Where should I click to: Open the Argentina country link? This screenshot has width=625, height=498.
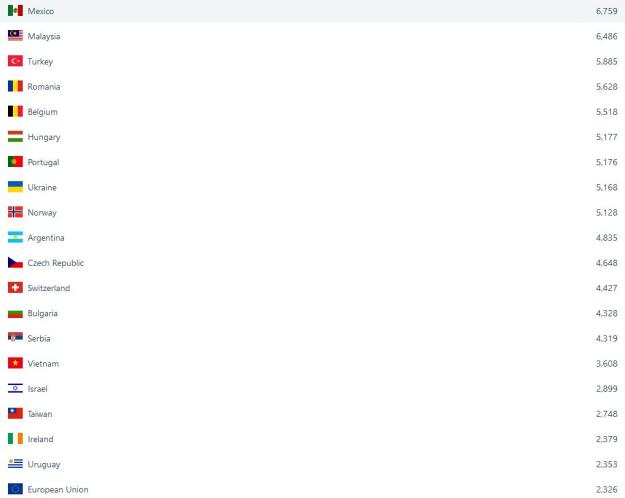pyautogui.click(x=46, y=238)
